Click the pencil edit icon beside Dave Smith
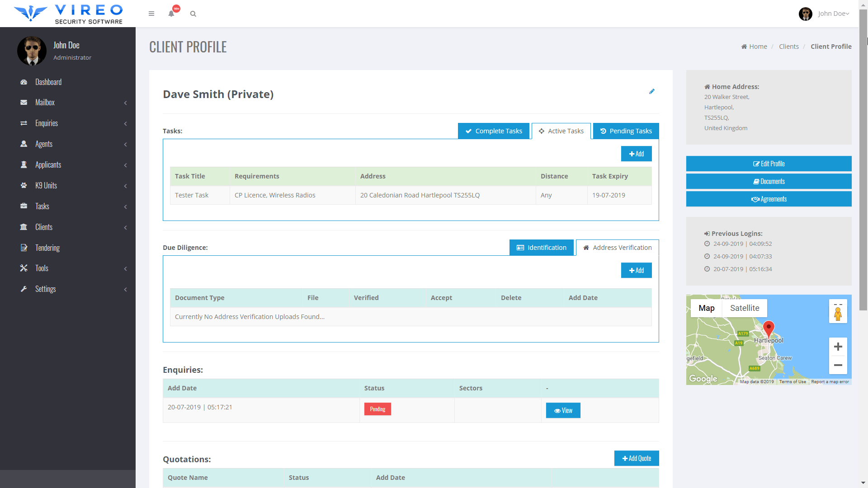 [x=651, y=91]
